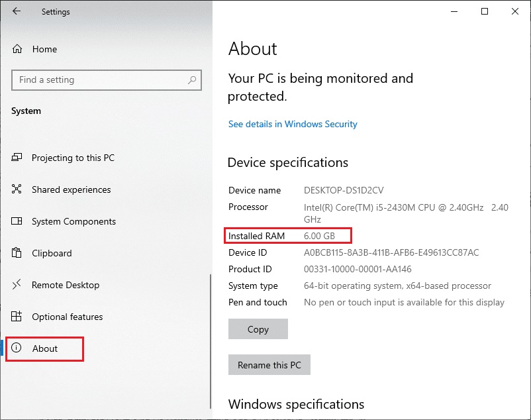This screenshot has width=531, height=420.
Task: Click the Projecting to this PC icon
Action: point(17,158)
